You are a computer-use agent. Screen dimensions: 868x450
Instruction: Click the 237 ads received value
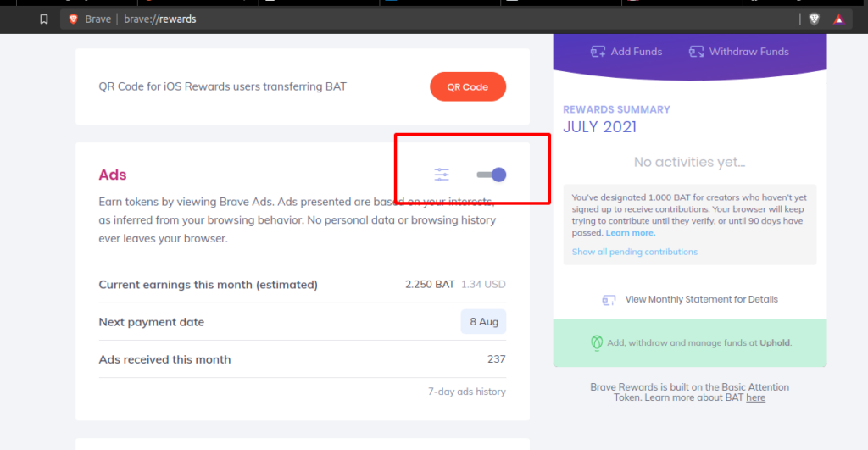[x=497, y=359]
